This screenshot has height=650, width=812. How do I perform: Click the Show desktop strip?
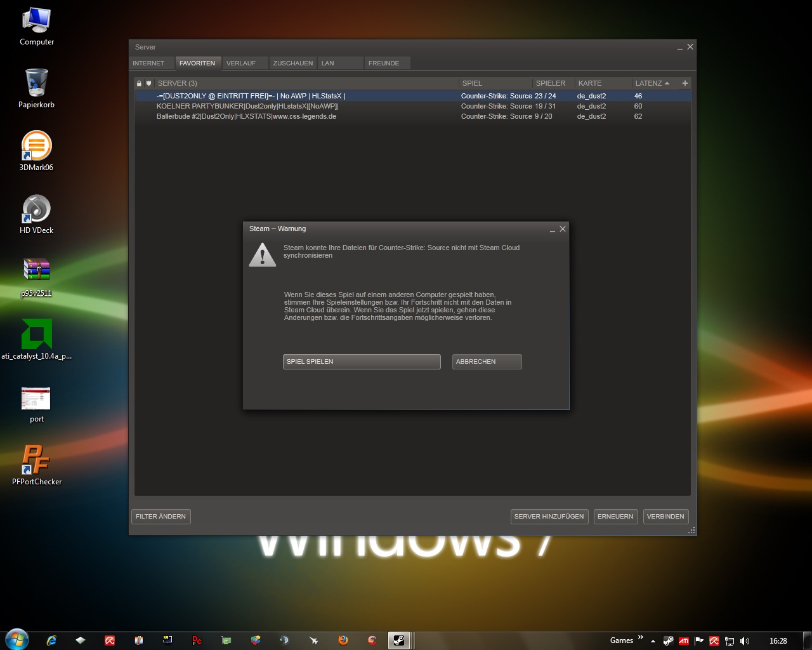pyautogui.click(x=807, y=640)
